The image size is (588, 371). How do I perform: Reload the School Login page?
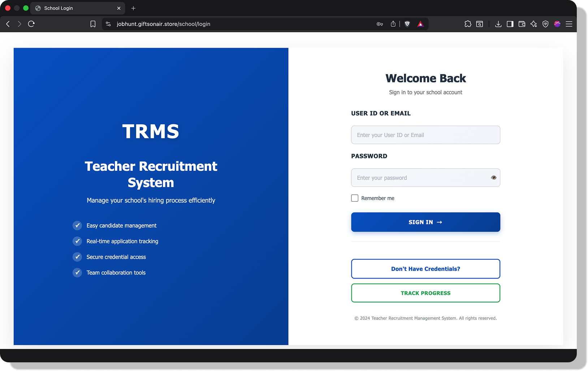pos(31,24)
